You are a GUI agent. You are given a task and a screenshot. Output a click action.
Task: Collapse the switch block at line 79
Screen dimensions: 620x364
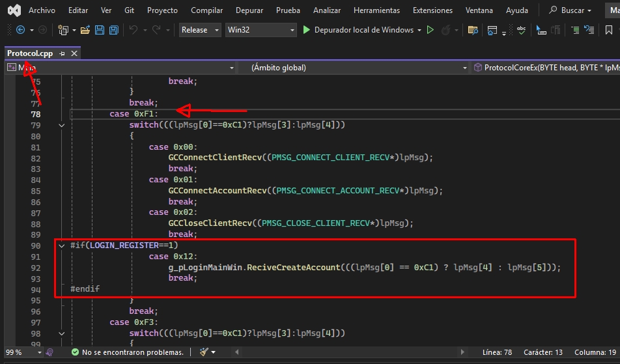click(x=62, y=125)
